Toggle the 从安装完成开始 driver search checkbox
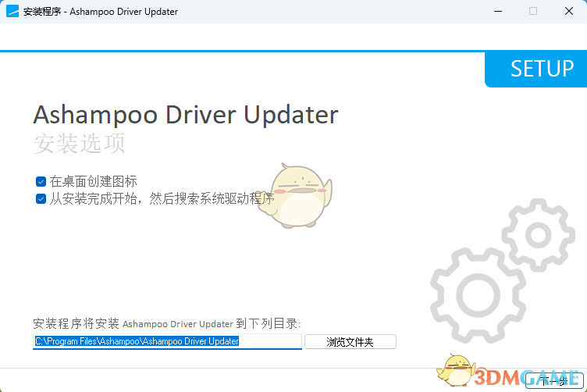Image resolution: width=587 pixels, height=392 pixels. point(41,199)
